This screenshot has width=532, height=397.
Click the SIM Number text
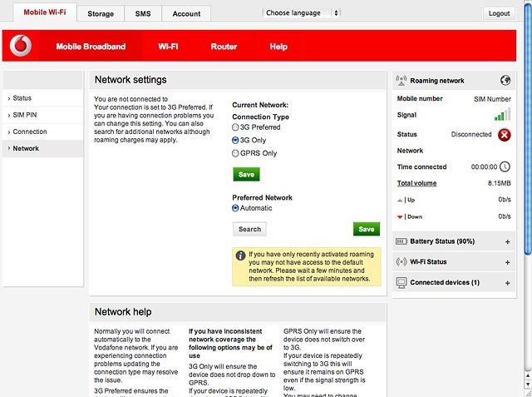[492, 99]
